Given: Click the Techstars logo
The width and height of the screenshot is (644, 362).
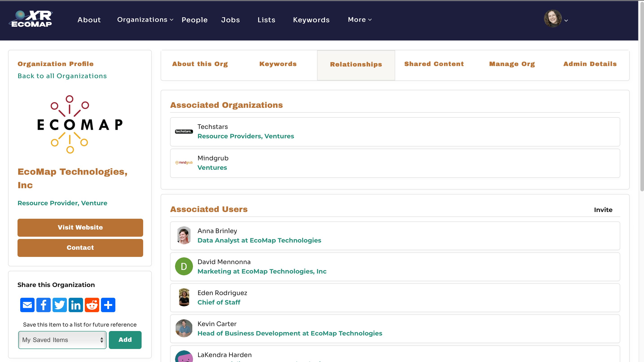Looking at the screenshot, I should pos(184,132).
